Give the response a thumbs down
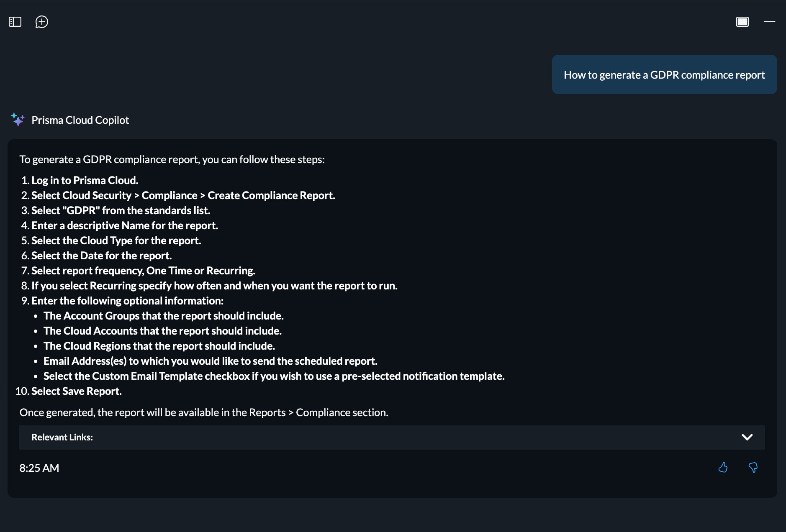The image size is (786, 532). [x=753, y=467]
